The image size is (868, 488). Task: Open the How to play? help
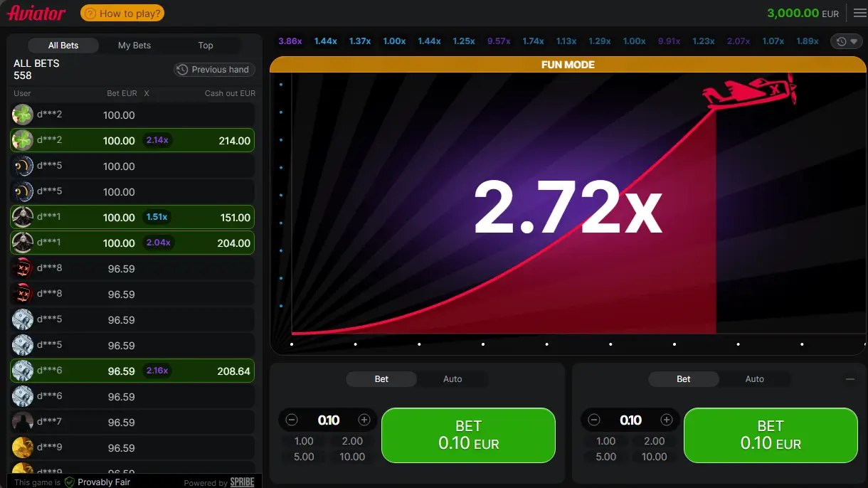tap(122, 13)
